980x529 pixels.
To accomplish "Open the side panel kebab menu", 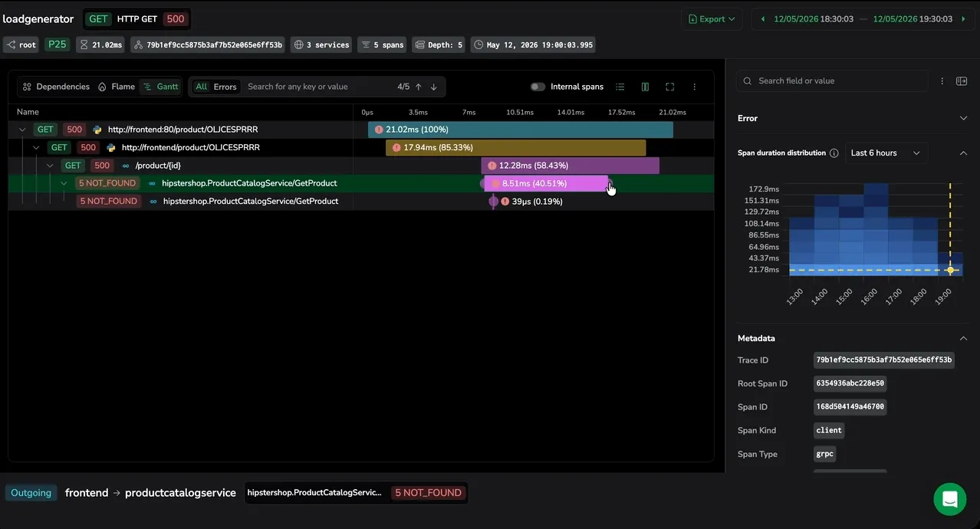I will (x=942, y=80).
